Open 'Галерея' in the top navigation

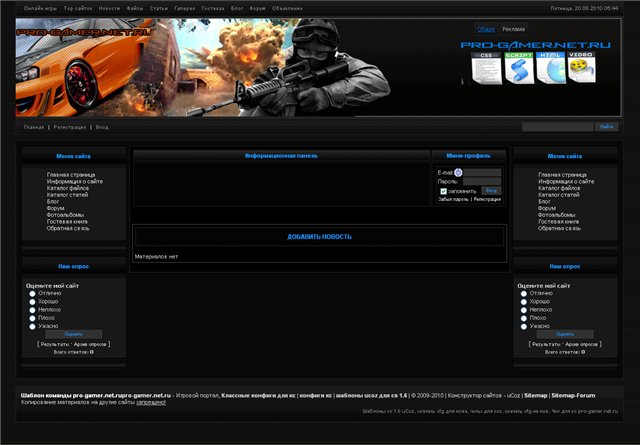point(185,8)
